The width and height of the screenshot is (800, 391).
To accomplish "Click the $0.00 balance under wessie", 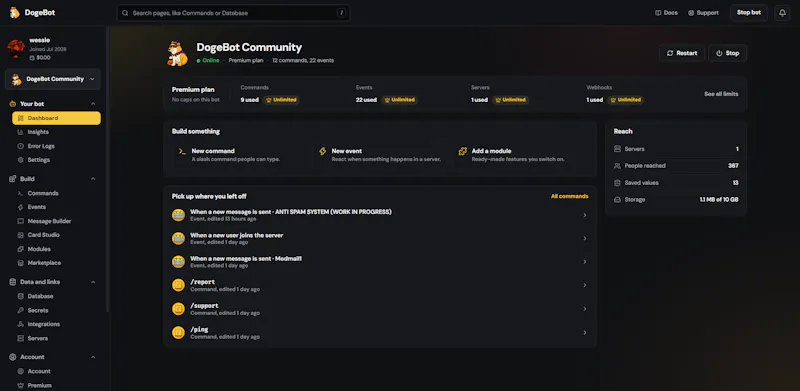I will (40, 58).
